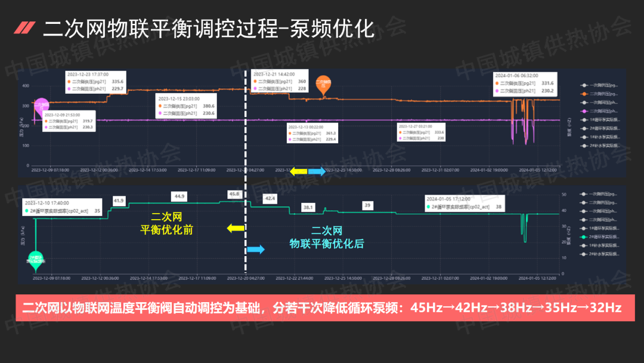The width and height of the screenshot is (644, 363).
Task: Click the 44.9 value label in lower chart
Action: tap(178, 196)
